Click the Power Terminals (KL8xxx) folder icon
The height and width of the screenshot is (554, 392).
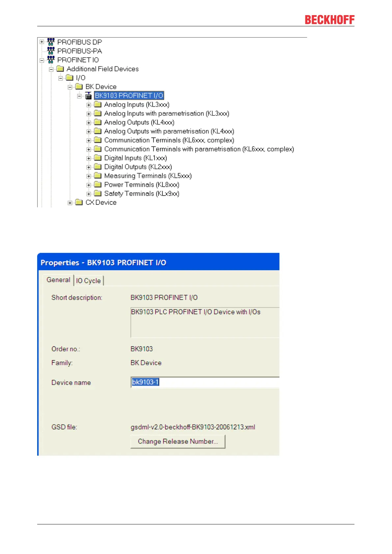pyautogui.click(x=97, y=184)
